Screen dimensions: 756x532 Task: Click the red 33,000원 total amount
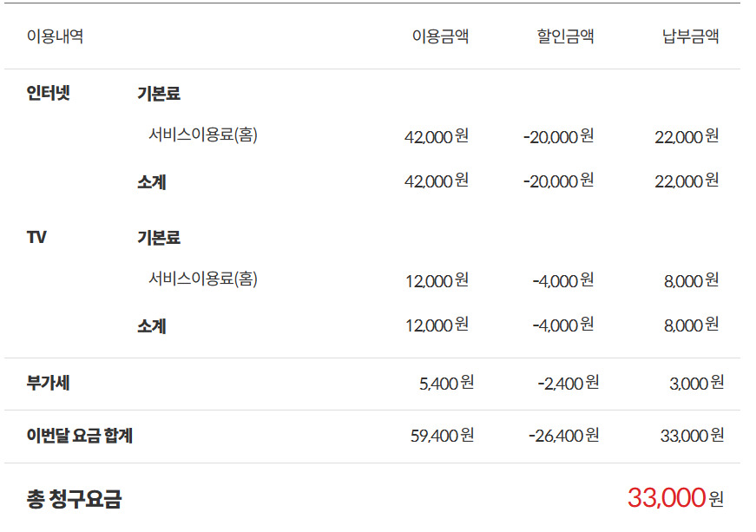675,498
